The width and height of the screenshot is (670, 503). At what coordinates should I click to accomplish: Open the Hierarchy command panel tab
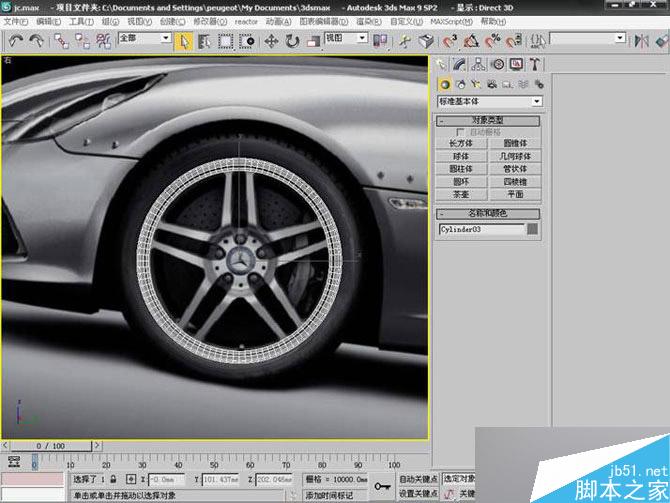point(479,64)
